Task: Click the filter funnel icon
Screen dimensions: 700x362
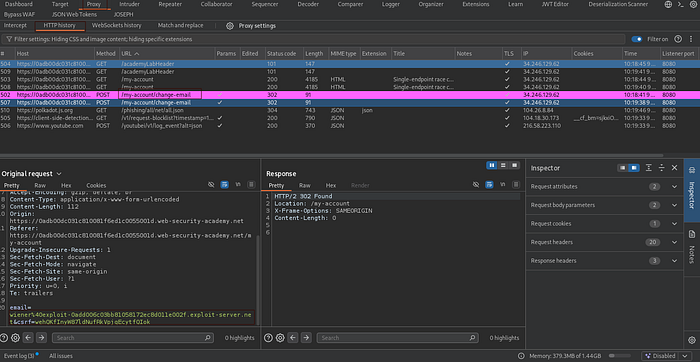Action: coord(8,39)
